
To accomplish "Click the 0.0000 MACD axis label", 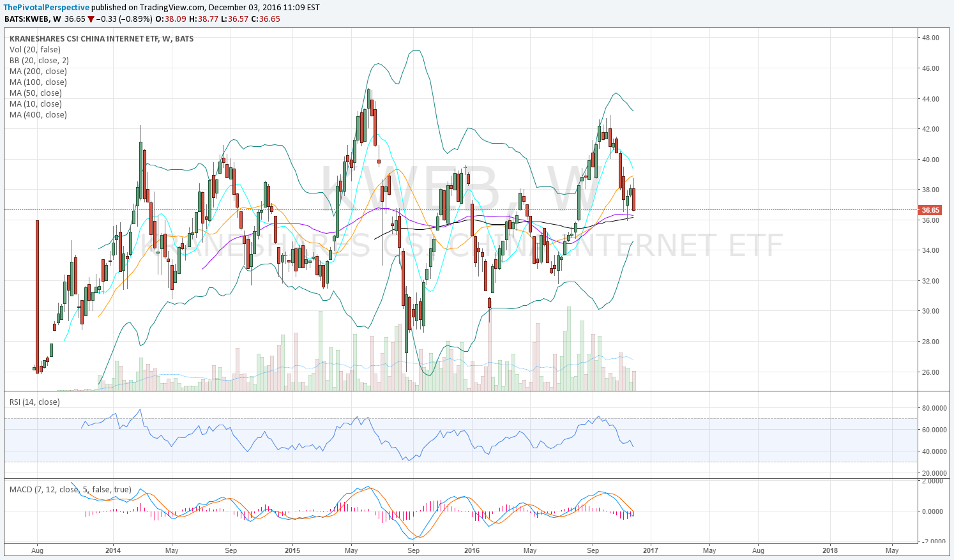I will click(x=932, y=511).
